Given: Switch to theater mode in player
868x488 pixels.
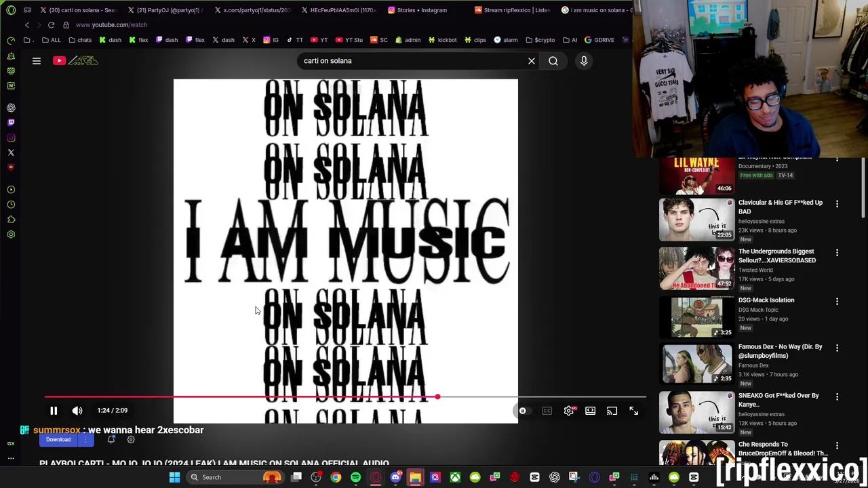Looking at the screenshot, I should click(591, 411).
